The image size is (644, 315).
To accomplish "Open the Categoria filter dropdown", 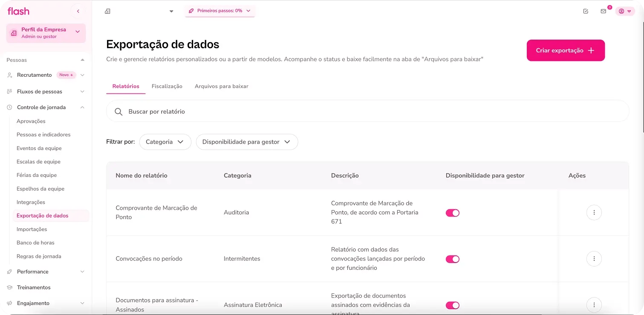I will point(165,142).
